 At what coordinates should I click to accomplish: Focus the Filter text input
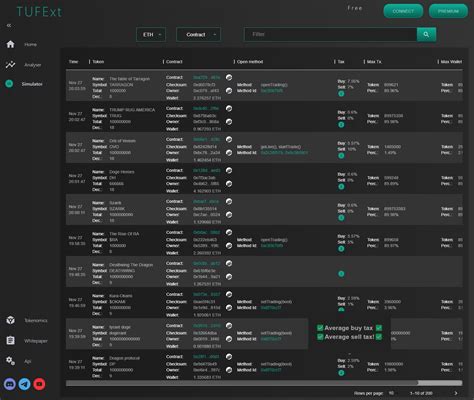(330, 34)
